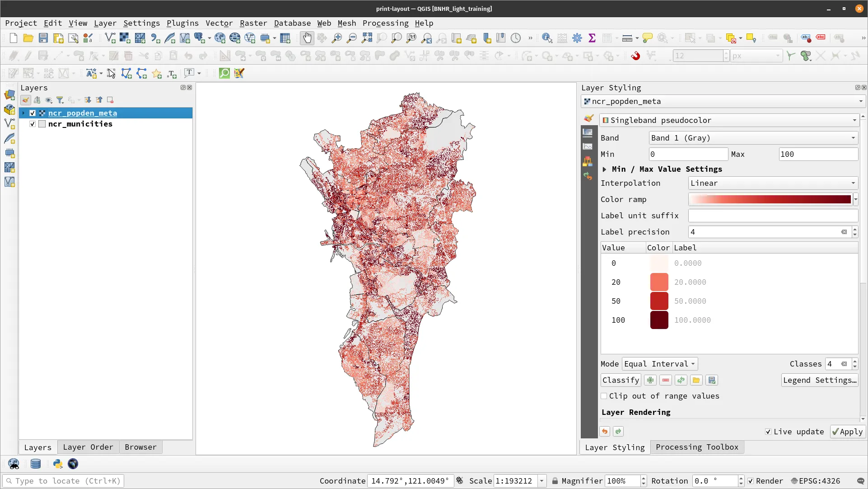Hide the ncr_popden_meta layer
This screenshot has height=489, width=868.
[x=33, y=113]
